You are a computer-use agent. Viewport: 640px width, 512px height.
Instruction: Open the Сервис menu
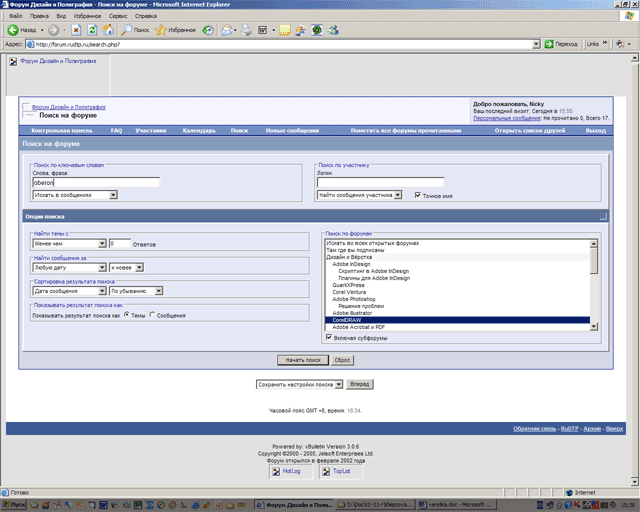pyautogui.click(x=118, y=16)
